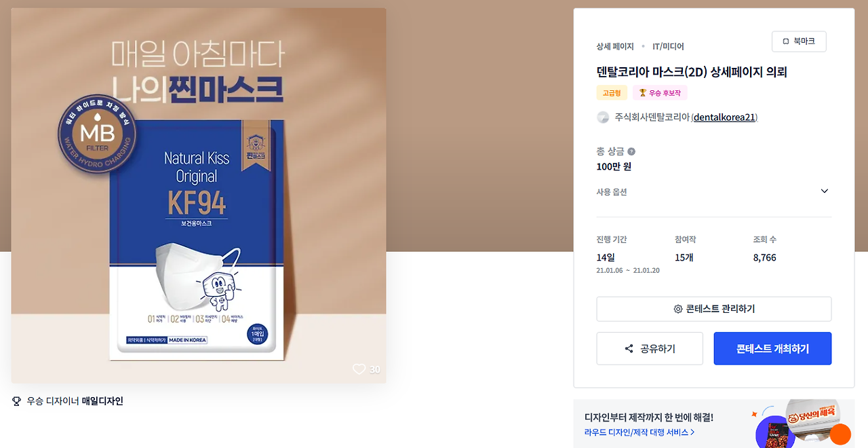Open the dentalkorea21 profile link
Image resolution: width=868 pixels, height=448 pixels.
(724, 117)
